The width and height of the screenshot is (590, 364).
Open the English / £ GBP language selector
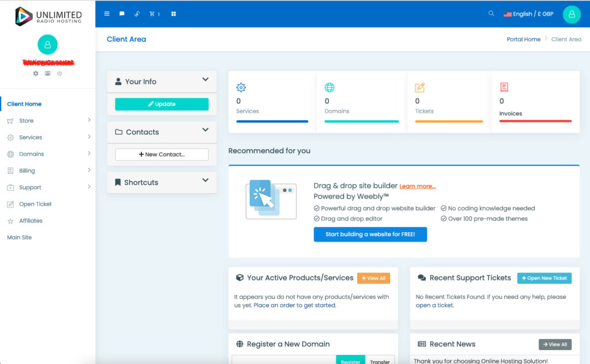pos(528,14)
